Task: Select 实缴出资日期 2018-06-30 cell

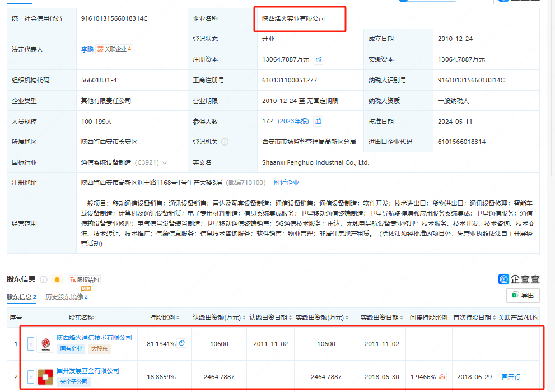Action: [382, 377]
